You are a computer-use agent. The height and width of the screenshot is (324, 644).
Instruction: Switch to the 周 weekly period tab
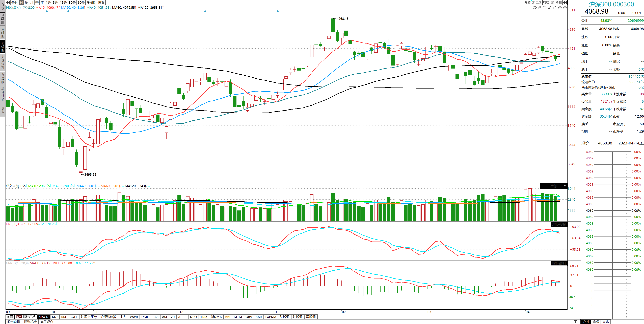(26, 3)
